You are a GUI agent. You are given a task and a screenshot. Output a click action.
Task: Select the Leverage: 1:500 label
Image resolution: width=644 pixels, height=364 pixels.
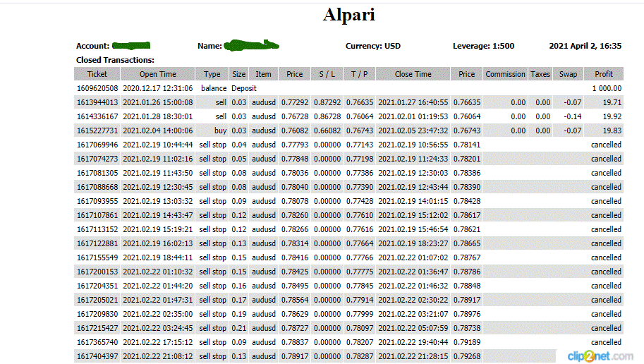(x=483, y=46)
